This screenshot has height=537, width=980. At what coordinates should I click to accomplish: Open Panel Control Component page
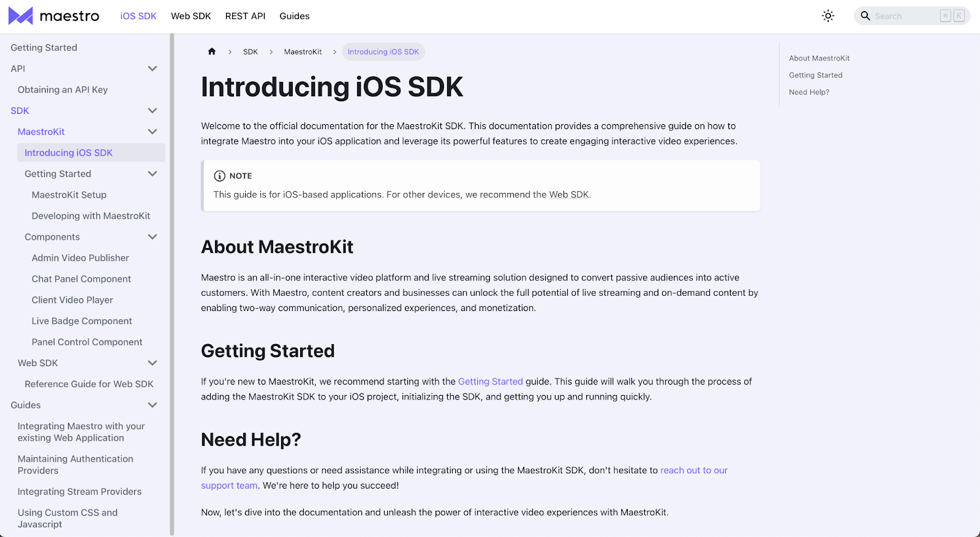(x=87, y=342)
